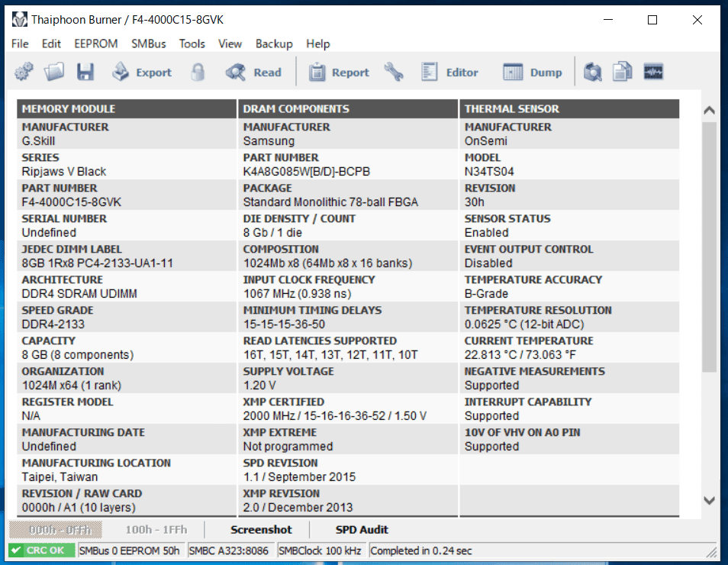
Task: Select the Taipei, Taiwan location value
Action: click(60, 477)
